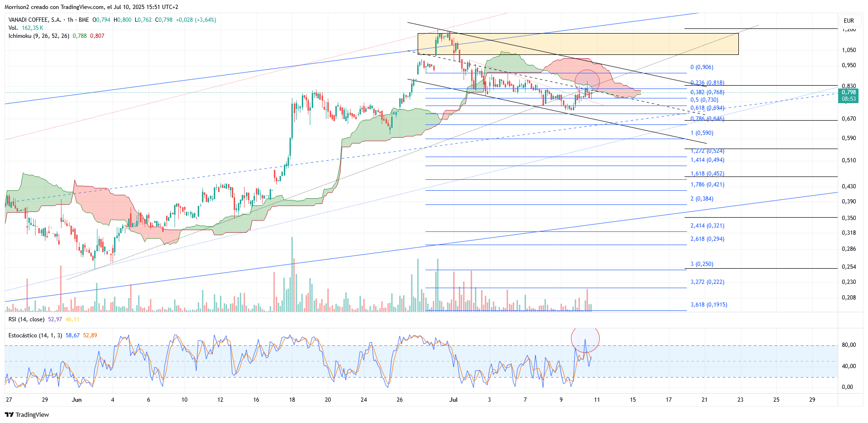Click the stochastic value 52,89 in orange

[90, 335]
